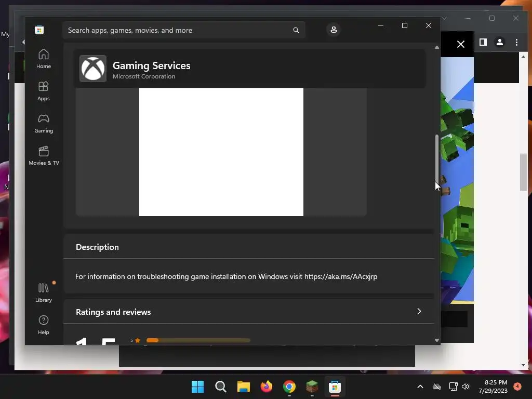This screenshot has width=532, height=399.
Task: Click the troubleshooting description text
Action: 227,276
